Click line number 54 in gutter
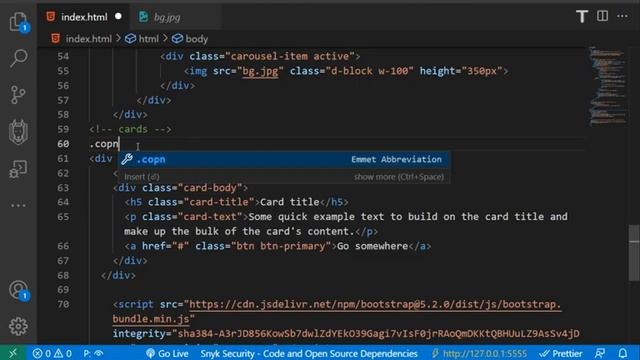The image size is (640, 360). coord(63,56)
